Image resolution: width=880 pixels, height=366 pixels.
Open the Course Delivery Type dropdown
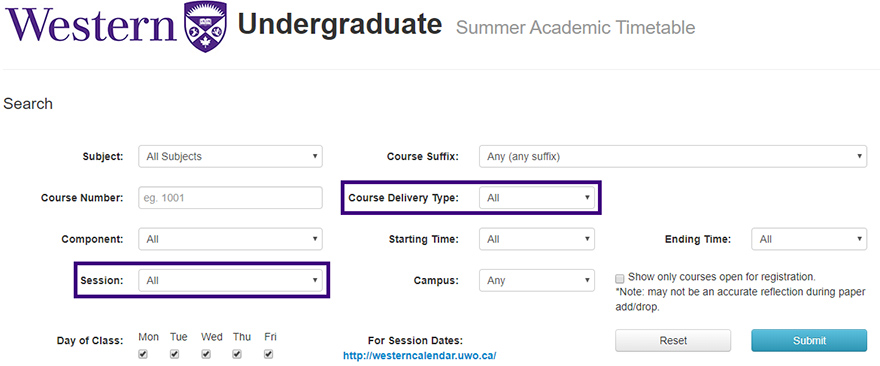coord(537,198)
